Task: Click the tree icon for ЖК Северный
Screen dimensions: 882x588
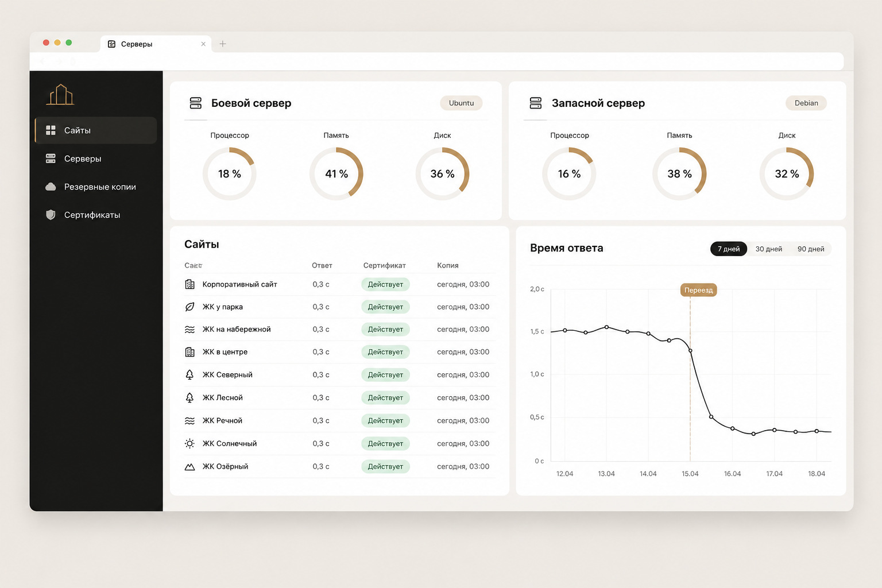Action: pyautogui.click(x=189, y=375)
